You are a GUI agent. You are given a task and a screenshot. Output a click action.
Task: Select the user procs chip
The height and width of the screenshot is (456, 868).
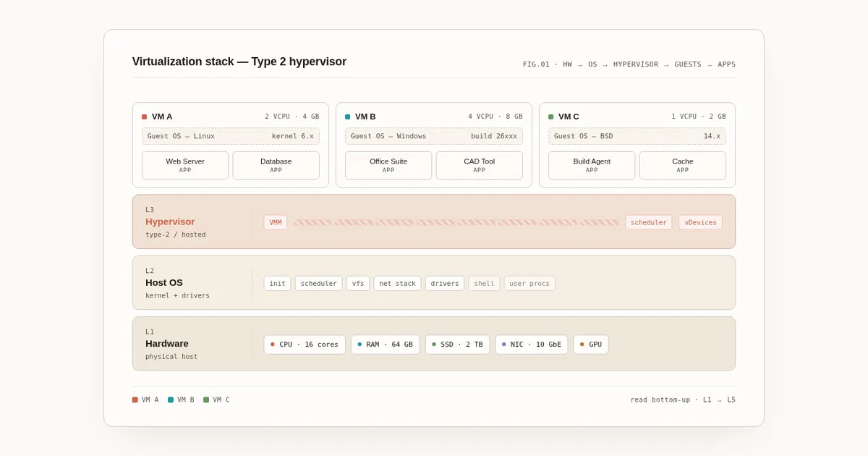pyautogui.click(x=529, y=283)
